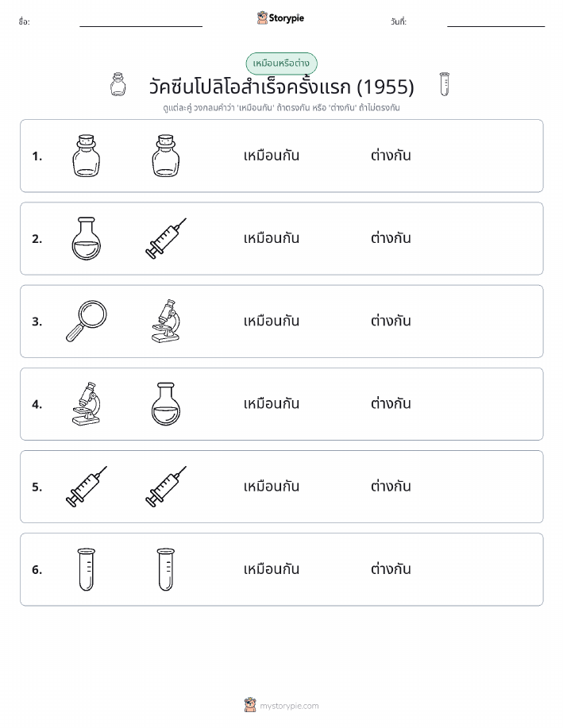Choose เหมือนกัน in row 6
This screenshot has width=563, height=728.
click(x=272, y=568)
